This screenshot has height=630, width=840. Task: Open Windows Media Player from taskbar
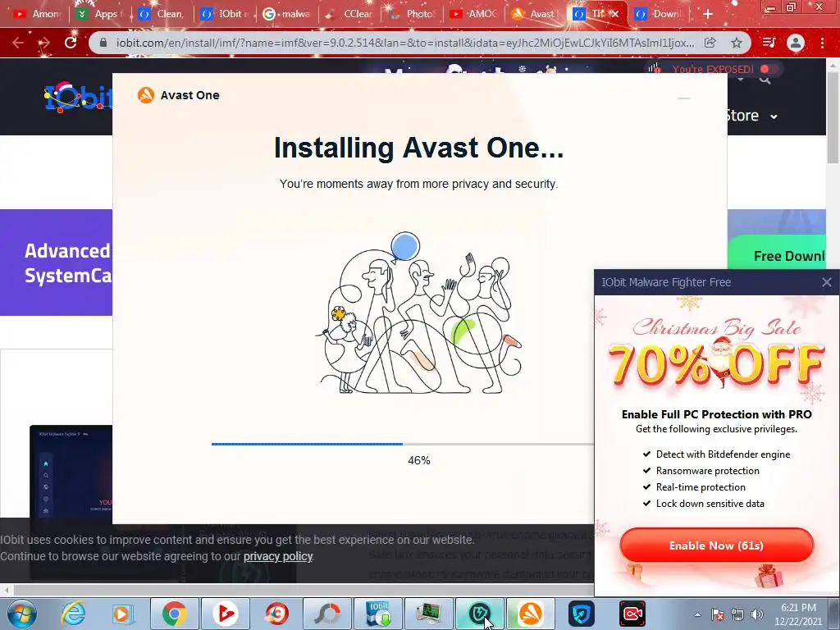tap(122, 614)
